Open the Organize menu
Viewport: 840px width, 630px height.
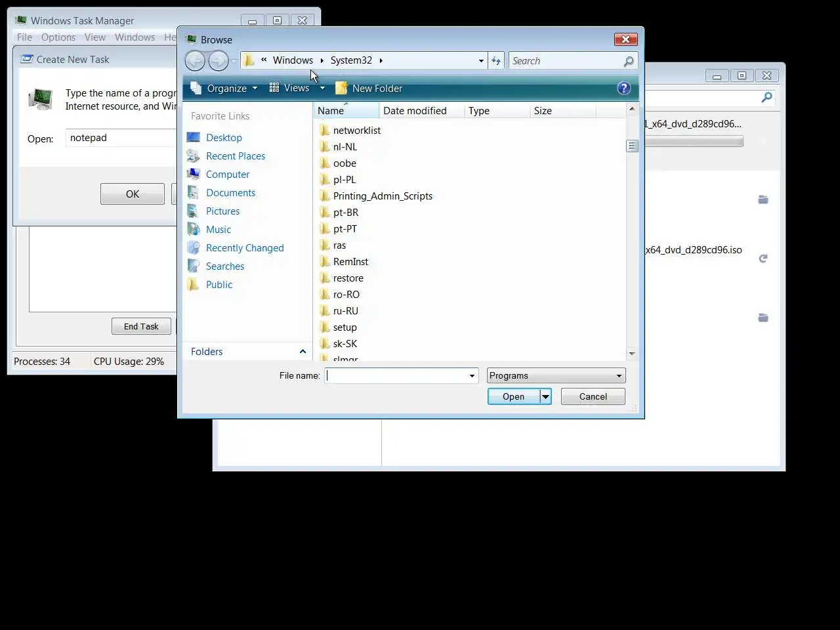click(x=224, y=88)
